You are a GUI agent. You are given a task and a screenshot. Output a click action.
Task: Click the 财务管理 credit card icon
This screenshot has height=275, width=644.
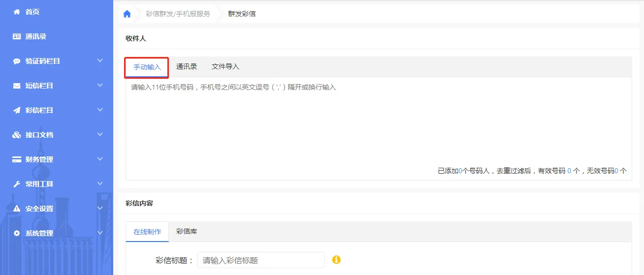(x=17, y=159)
